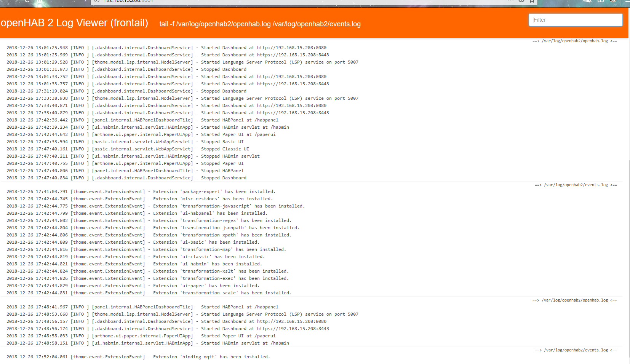Click the 'Started Paper UI' entry at 17:42:44.642
Screen dimensions: 630x364
pos(141,134)
